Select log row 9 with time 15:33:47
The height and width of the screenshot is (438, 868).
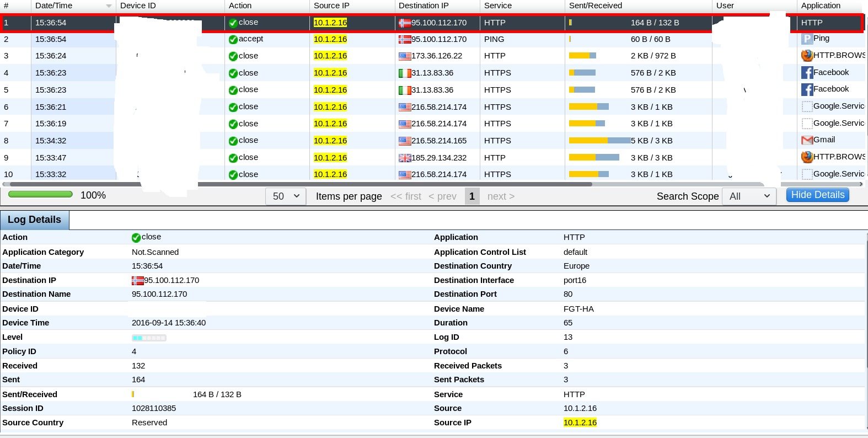[51, 158]
